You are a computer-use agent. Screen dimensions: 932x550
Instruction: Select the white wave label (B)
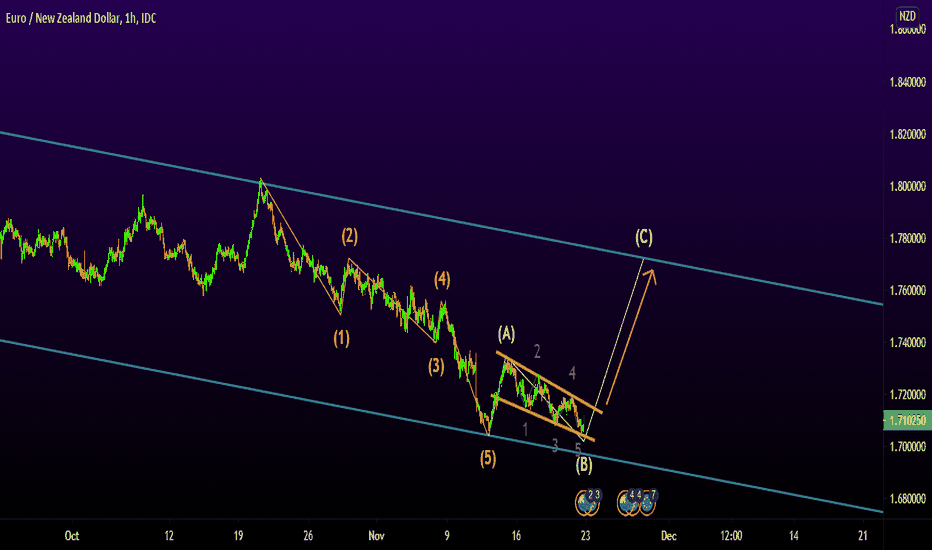(584, 465)
